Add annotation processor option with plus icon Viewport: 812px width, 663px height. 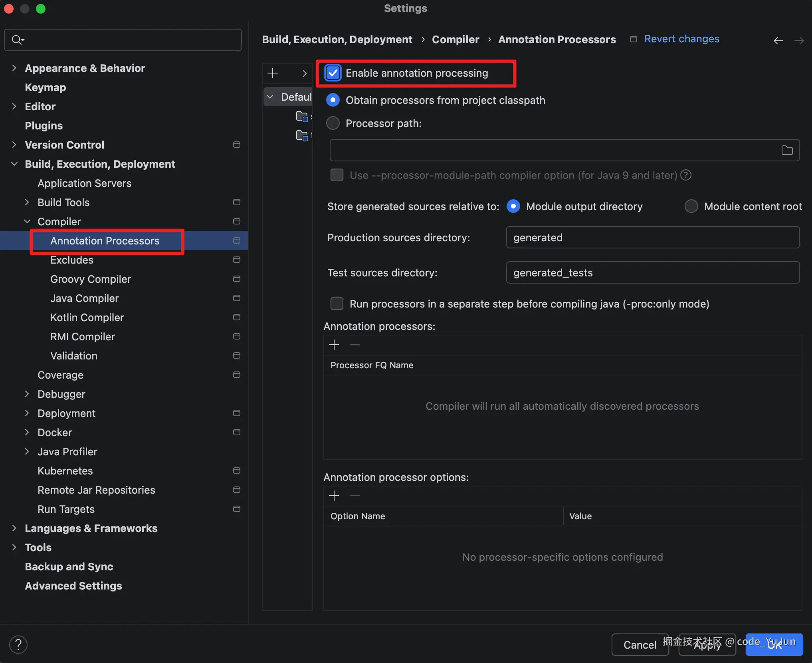pyautogui.click(x=334, y=495)
